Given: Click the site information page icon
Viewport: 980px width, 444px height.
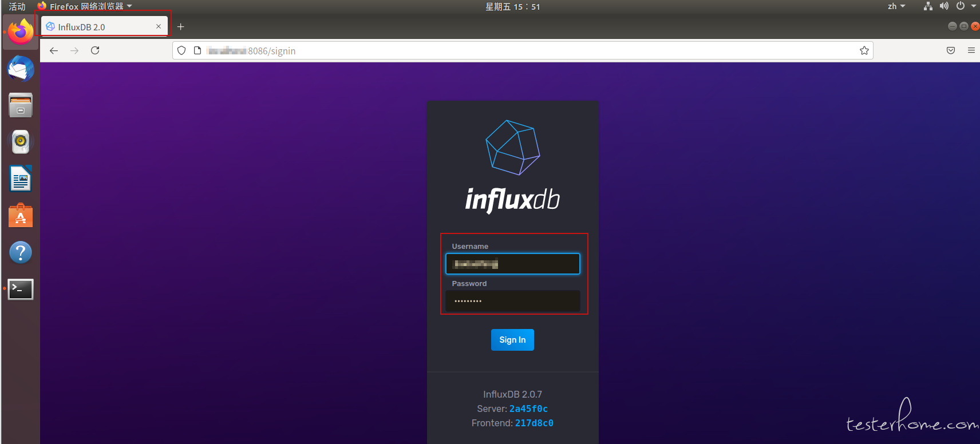Looking at the screenshot, I should (197, 50).
